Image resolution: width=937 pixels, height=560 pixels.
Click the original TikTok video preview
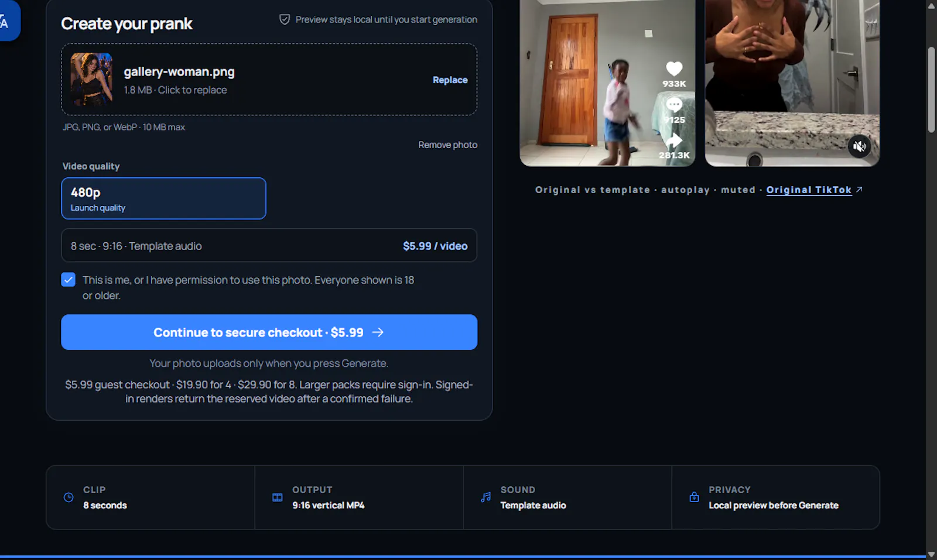(607, 83)
